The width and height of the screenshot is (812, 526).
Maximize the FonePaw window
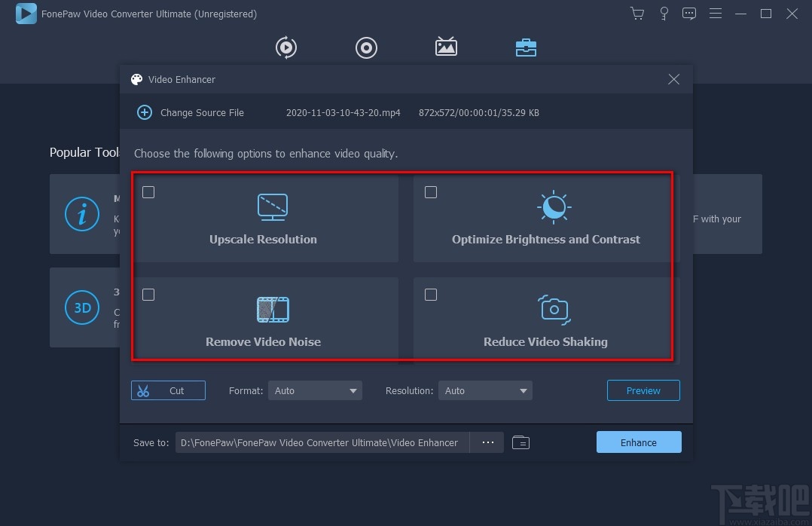(766, 14)
